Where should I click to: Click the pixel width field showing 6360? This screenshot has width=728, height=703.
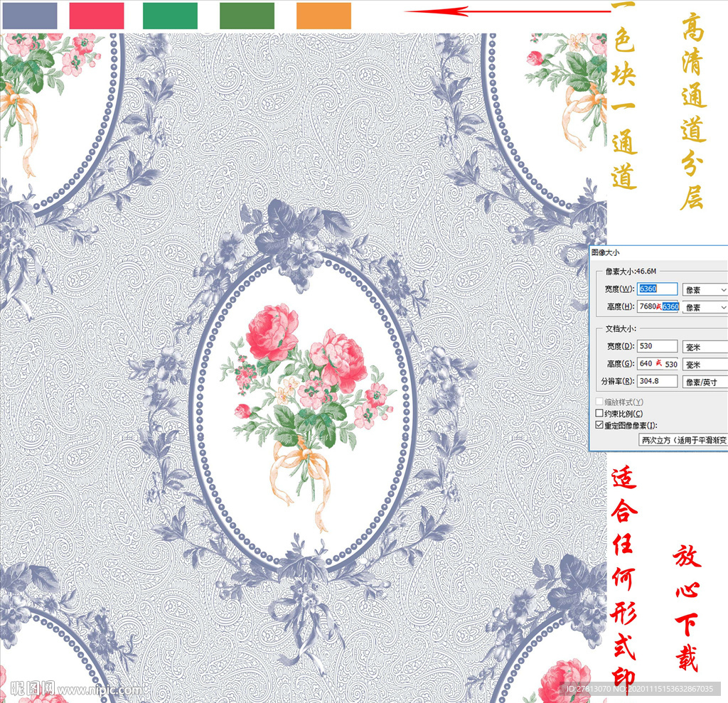point(657,289)
